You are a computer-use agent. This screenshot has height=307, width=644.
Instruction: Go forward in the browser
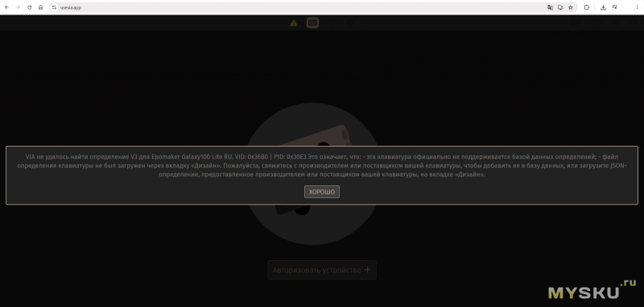coord(18,7)
